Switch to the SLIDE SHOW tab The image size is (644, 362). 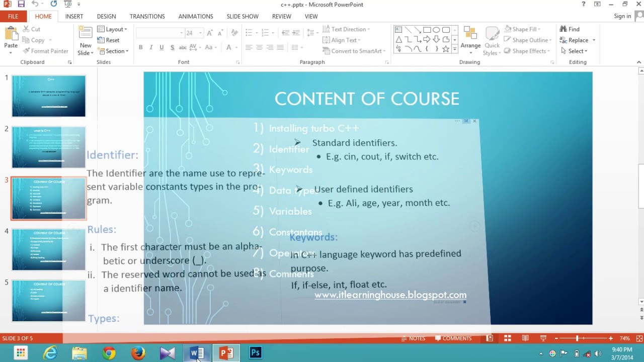242,16
